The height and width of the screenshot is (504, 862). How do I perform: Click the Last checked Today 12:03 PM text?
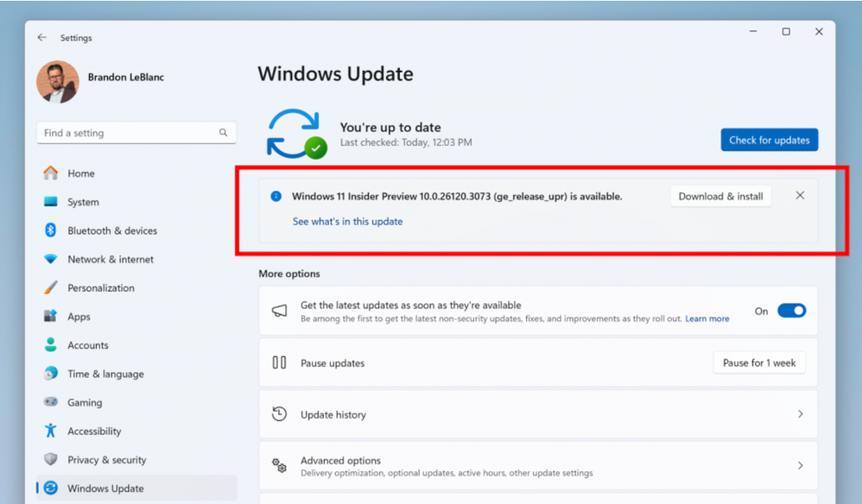pyautogui.click(x=406, y=142)
